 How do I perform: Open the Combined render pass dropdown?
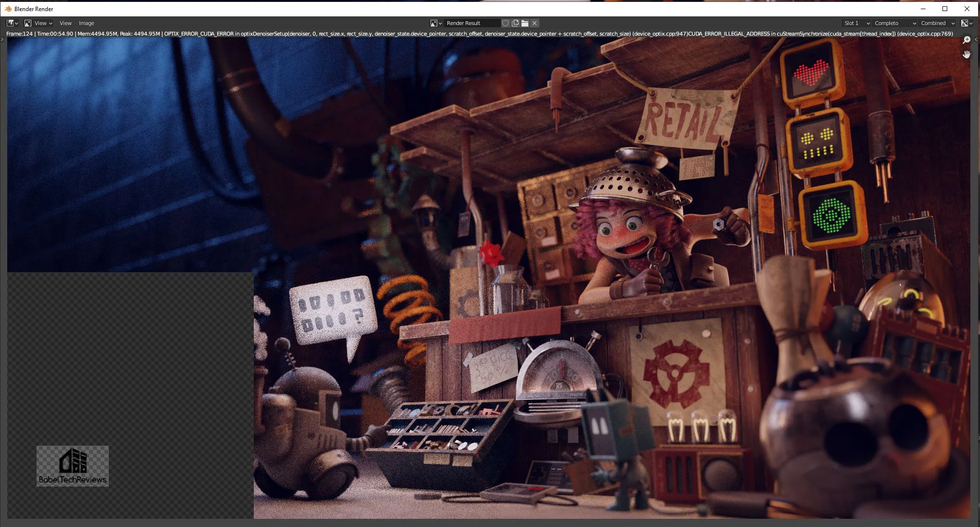tap(938, 23)
